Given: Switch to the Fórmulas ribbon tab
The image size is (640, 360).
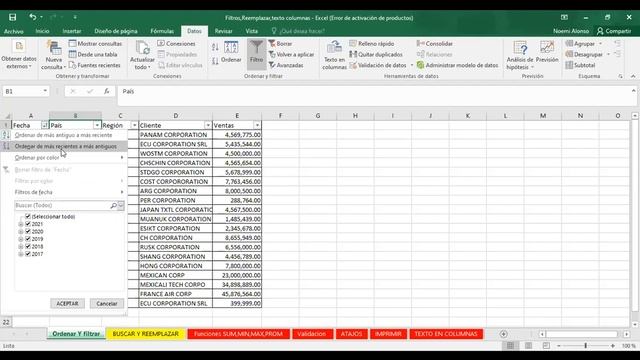Looking at the screenshot, I should point(162,31).
